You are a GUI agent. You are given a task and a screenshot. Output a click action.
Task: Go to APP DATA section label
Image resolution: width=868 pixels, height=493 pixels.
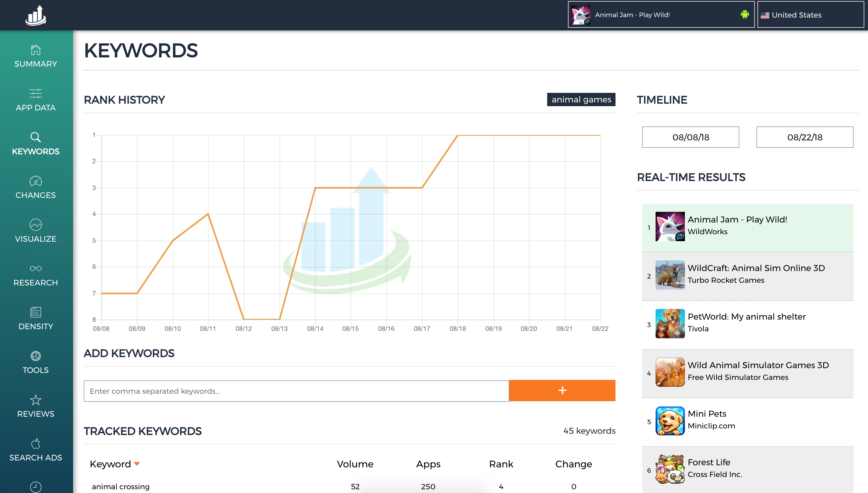click(35, 108)
